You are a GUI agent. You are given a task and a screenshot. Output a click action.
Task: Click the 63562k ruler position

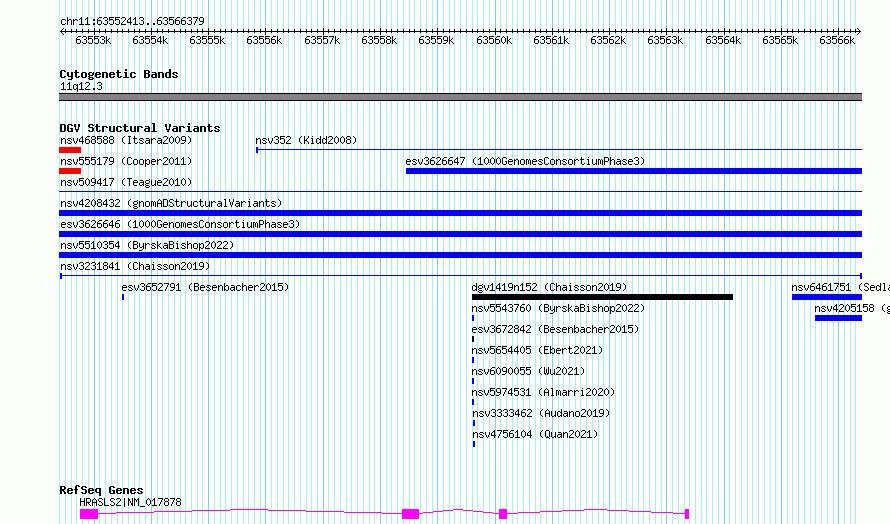tap(608, 40)
